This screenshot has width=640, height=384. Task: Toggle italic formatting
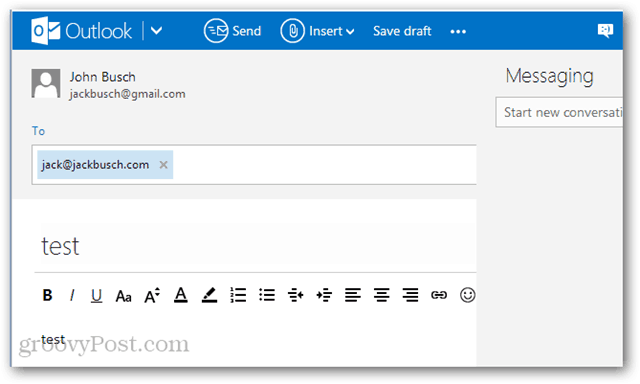pyautogui.click(x=72, y=295)
